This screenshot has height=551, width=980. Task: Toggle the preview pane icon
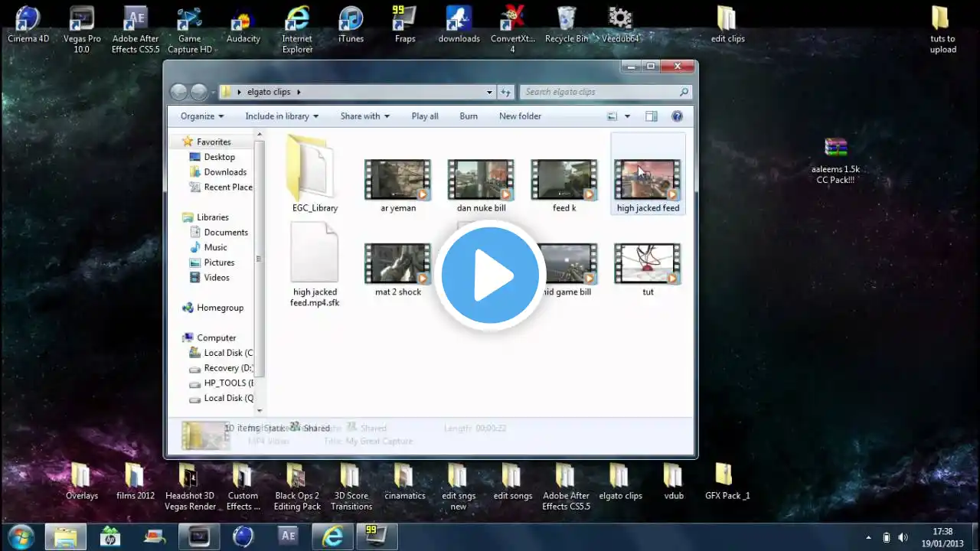coord(651,116)
